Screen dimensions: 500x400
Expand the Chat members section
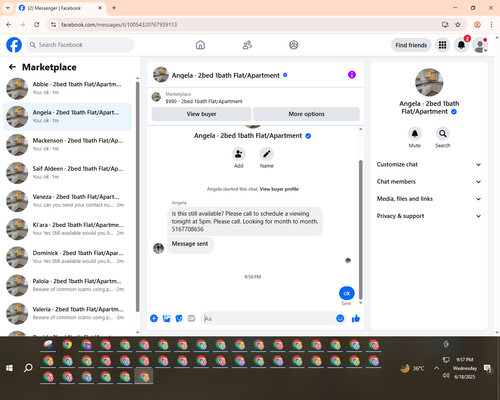pos(429,182)
